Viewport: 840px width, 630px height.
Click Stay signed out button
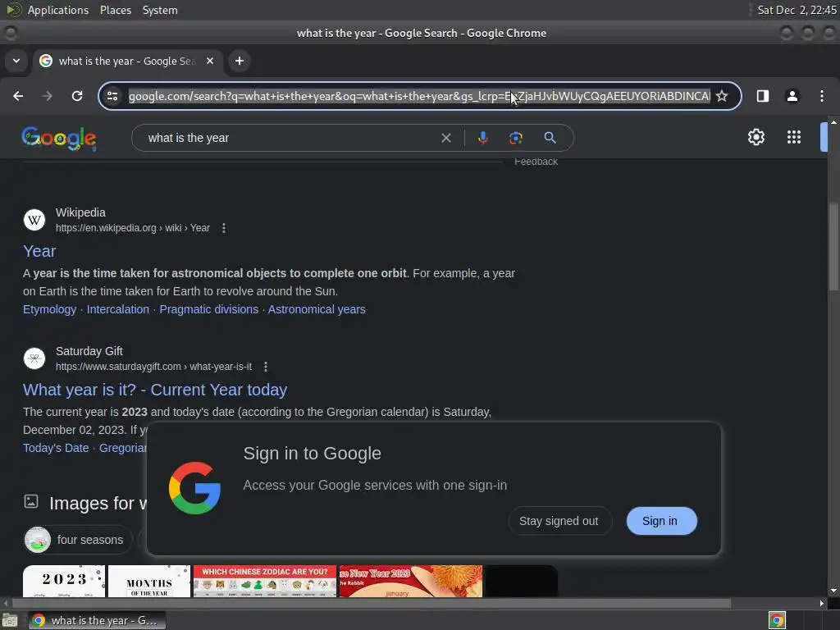(x=559, y=521)
